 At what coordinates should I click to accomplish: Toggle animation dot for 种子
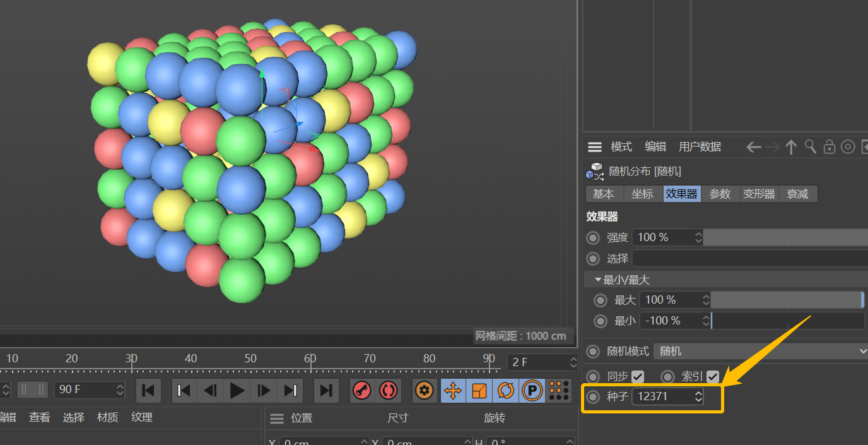[593, 397]
